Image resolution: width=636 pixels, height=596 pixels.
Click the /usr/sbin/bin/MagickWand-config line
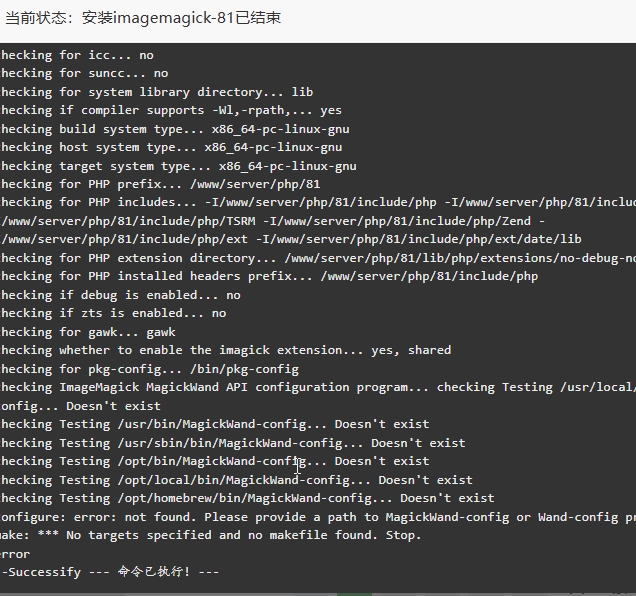point(233,443)
